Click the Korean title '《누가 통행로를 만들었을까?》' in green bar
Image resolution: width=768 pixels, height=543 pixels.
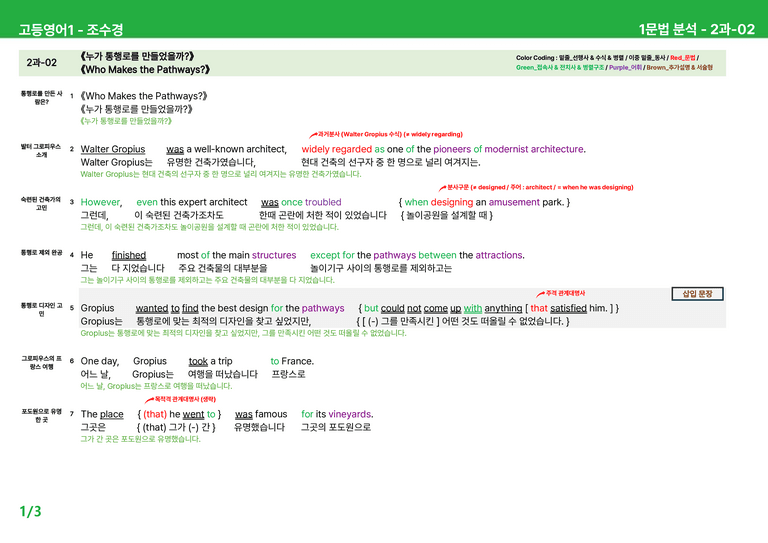pos(138,56)
